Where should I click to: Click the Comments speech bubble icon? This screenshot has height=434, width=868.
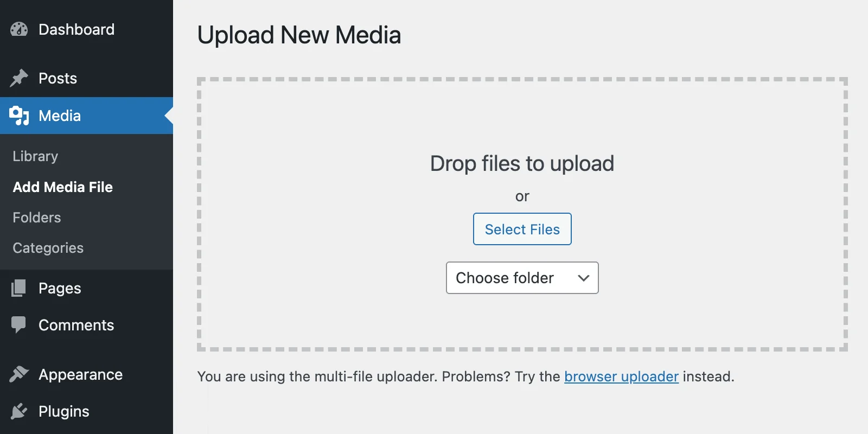click(x=18, y=325)
